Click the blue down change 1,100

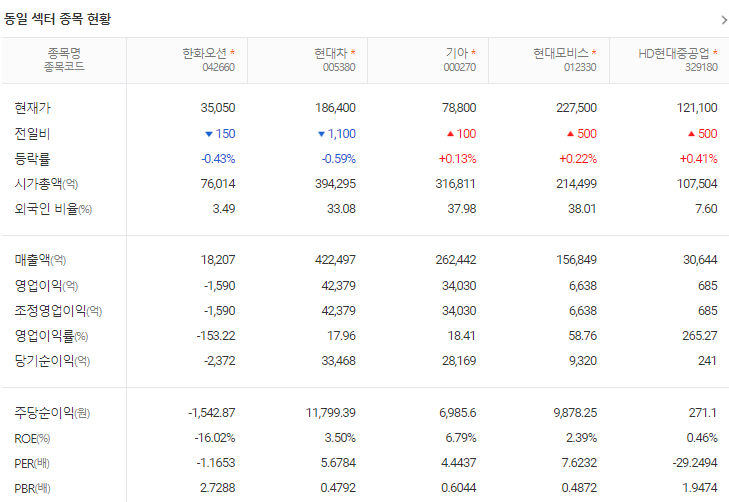[337, 134]
